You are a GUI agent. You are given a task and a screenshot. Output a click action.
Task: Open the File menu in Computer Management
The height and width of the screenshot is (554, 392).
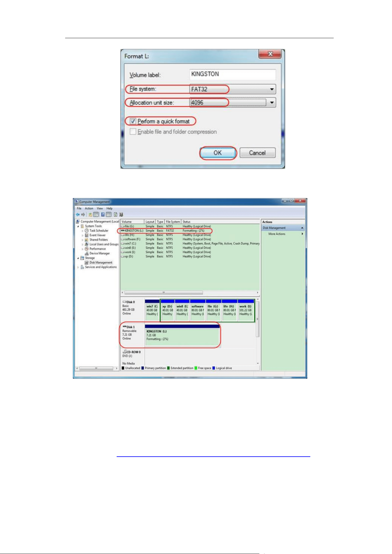79,208
